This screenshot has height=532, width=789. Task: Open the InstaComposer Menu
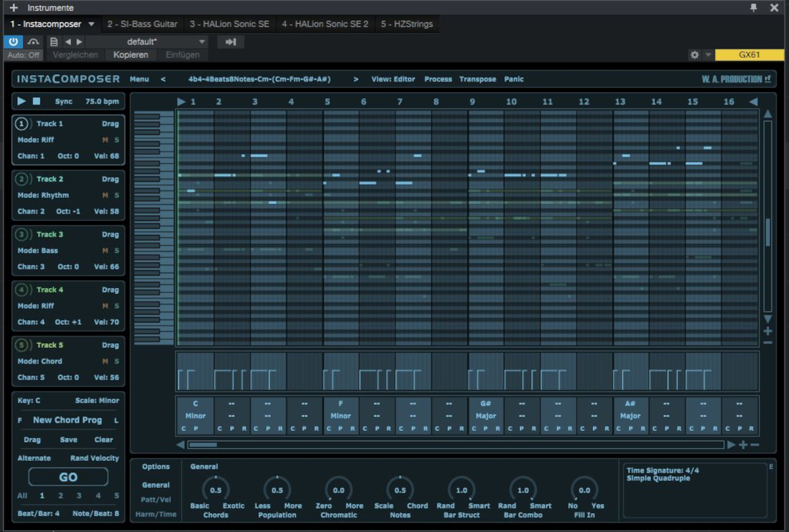pyautogui.click(x=139, y=79)
